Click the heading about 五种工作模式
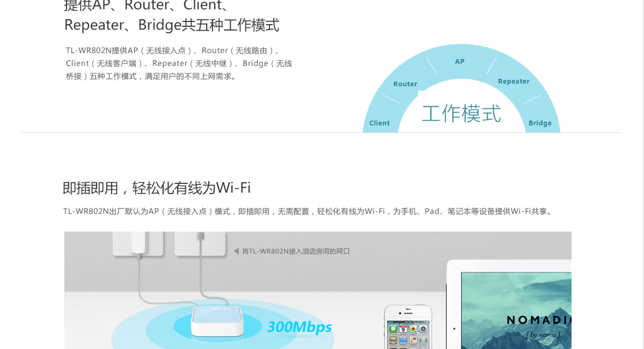 click(x=172, y=16)
